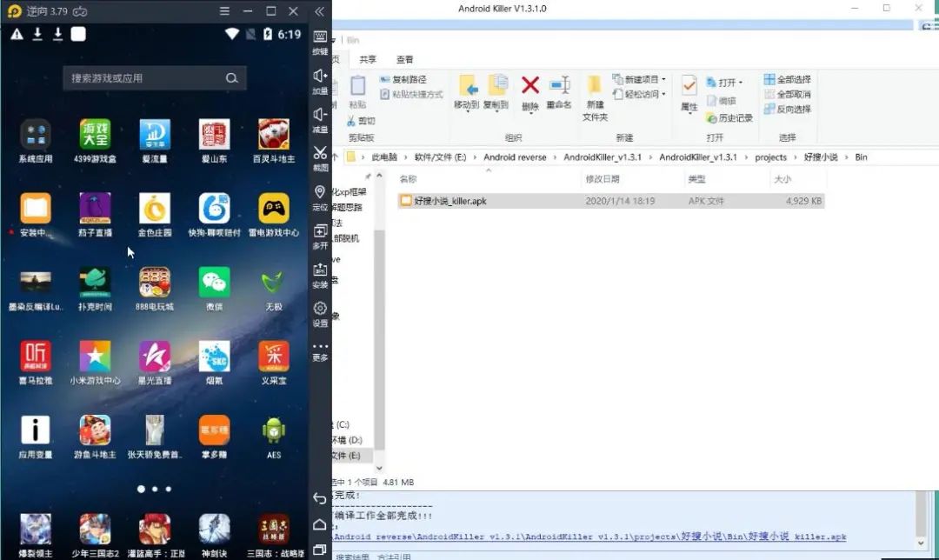Screen dimensions: 939x560
Task: Click the 历史记录 button
Action: point(729,118)
